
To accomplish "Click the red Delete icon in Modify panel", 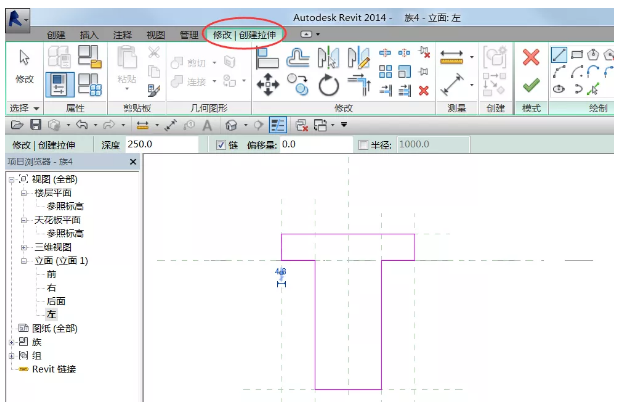I will click(x=424, y=91).
